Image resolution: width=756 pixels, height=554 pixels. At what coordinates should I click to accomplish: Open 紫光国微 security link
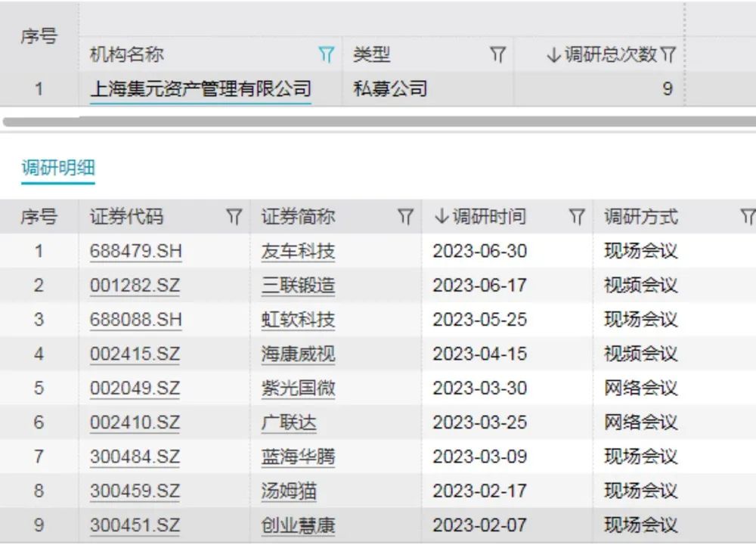298,388
